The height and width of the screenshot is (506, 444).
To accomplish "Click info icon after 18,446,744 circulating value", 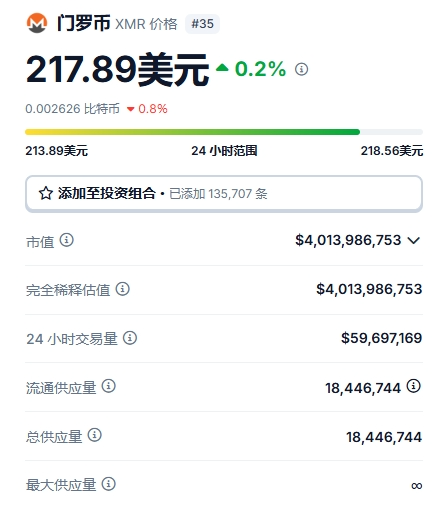I will (413, 386).
